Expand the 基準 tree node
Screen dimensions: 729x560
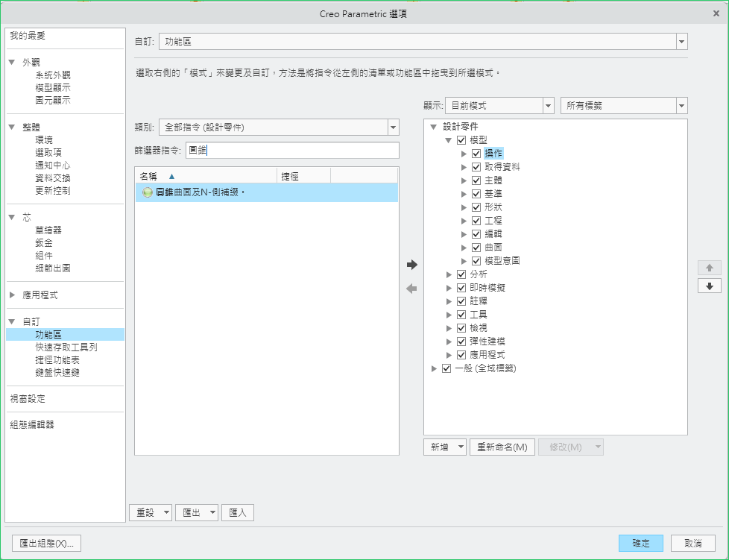[x=464, y=194]
